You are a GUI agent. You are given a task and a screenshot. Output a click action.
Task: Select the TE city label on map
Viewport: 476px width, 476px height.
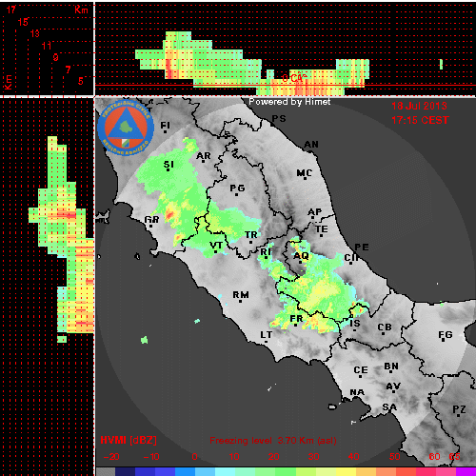point(322,228)
